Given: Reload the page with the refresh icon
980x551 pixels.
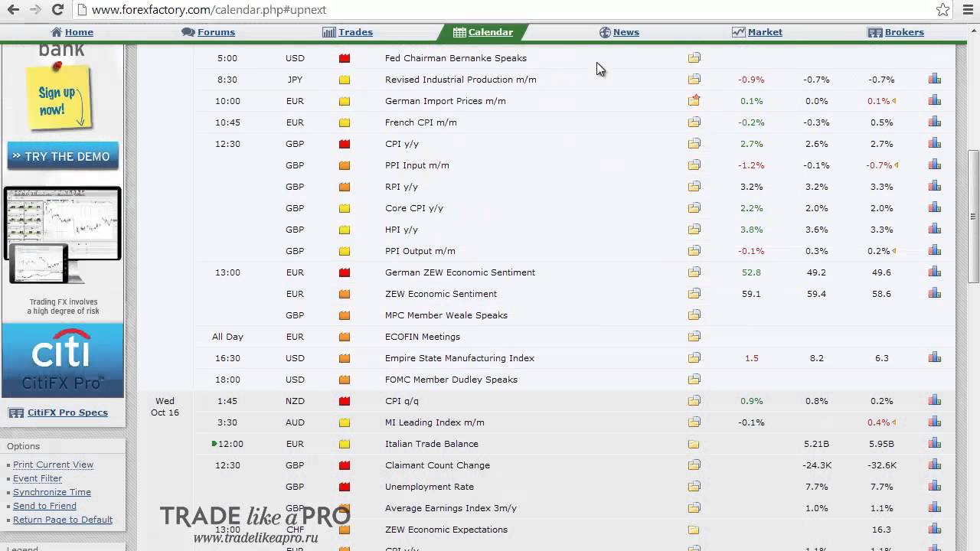Looking at the screenshot, I should (57, 9).
